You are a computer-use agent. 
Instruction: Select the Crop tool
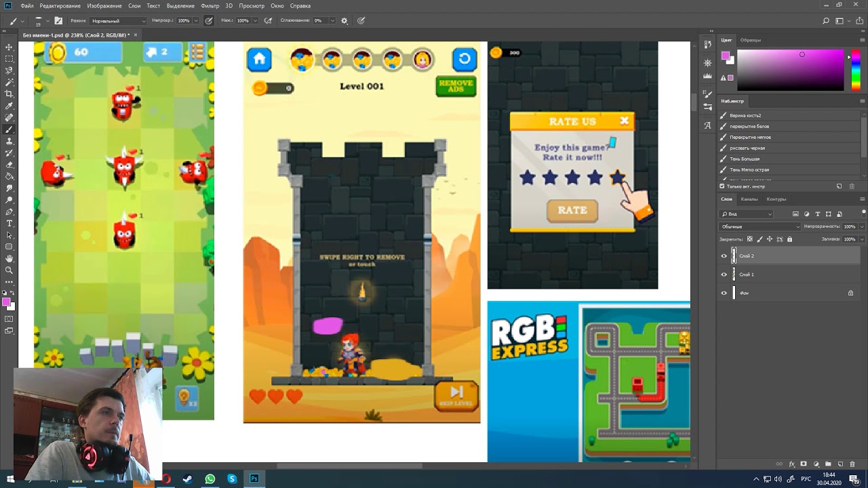[x=9, y=94]
